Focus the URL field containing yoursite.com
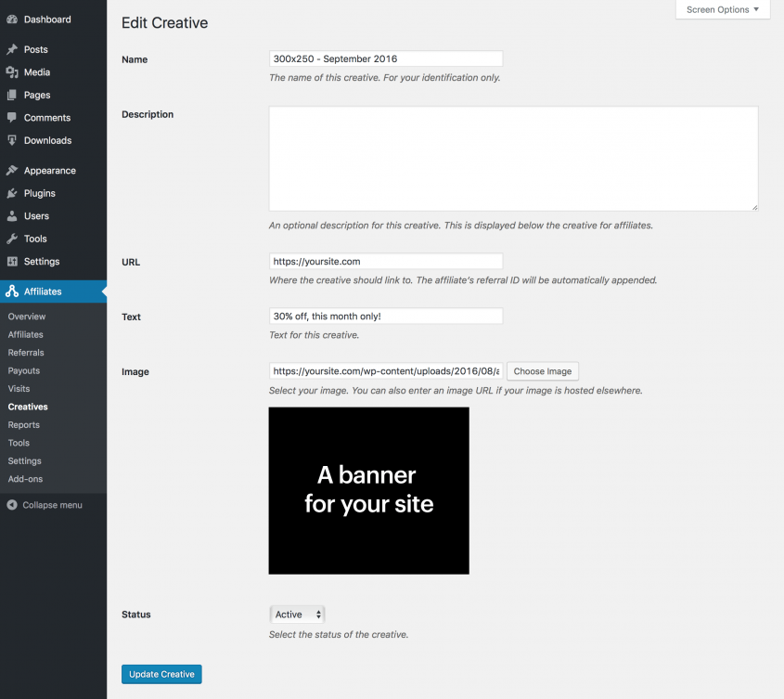This screenshot has height=699, width=784. click(x=385, y=261)
